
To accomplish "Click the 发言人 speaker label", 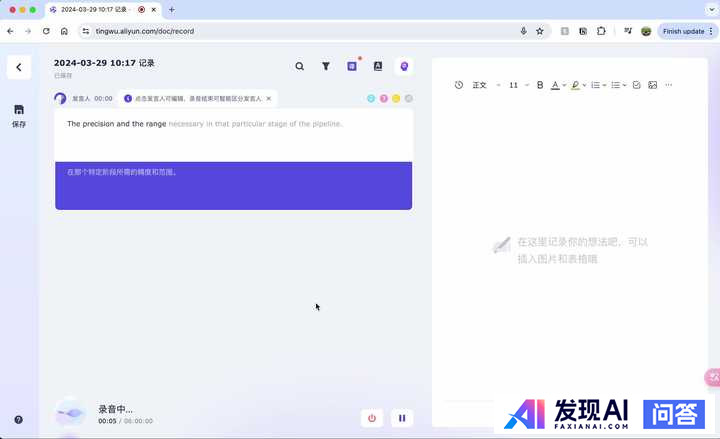I will pos(81,98).
